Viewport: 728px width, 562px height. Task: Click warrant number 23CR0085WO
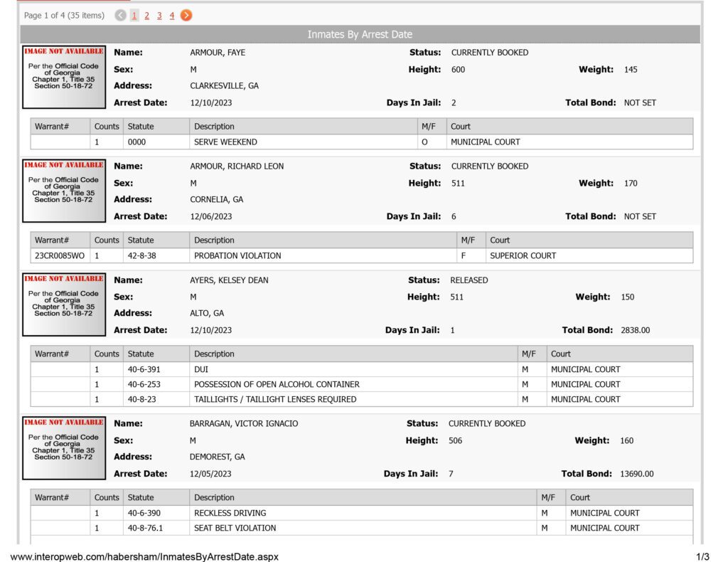tap(60, 256)
